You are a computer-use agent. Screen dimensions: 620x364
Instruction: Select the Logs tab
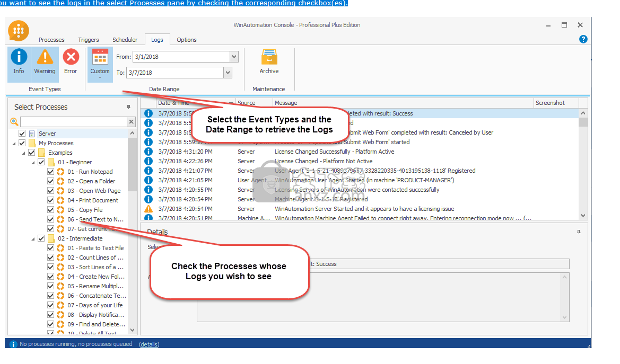(x=157, y=40)
